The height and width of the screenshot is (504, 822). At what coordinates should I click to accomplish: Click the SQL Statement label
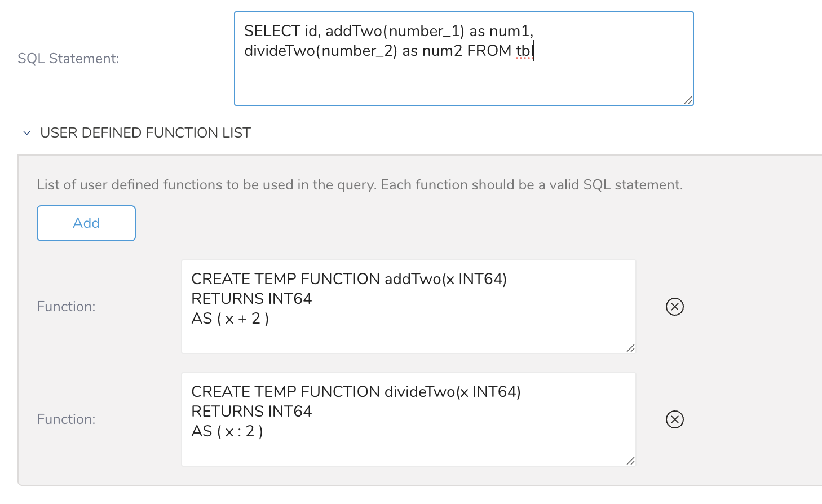[68, 59]
